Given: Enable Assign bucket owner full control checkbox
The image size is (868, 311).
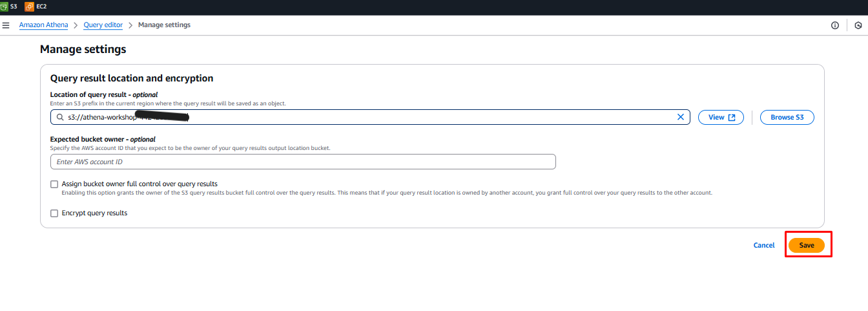Looking at the screenshot, I should (x=54, y=184).
